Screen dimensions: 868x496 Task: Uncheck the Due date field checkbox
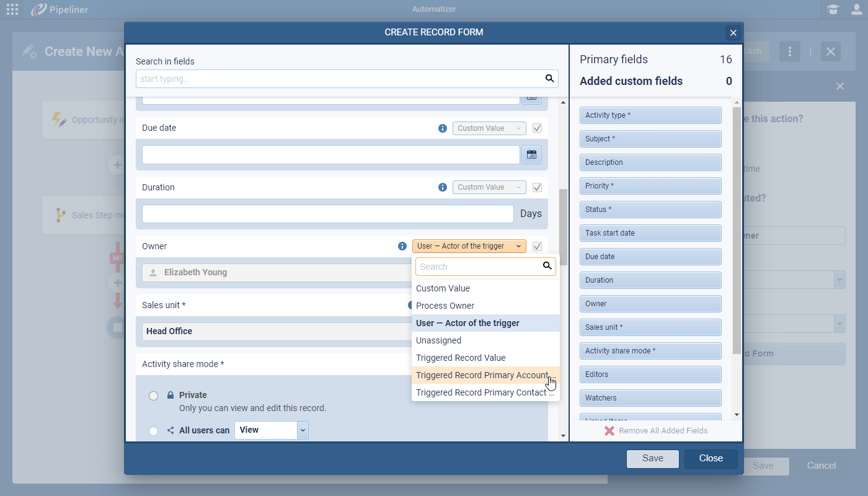coord(537,128)
